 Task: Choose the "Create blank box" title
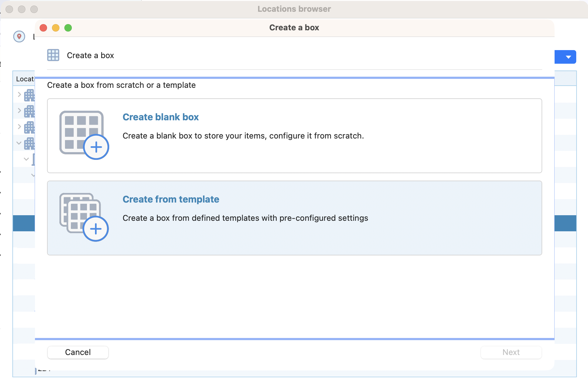pyautogui.click(x=161, y=117)
